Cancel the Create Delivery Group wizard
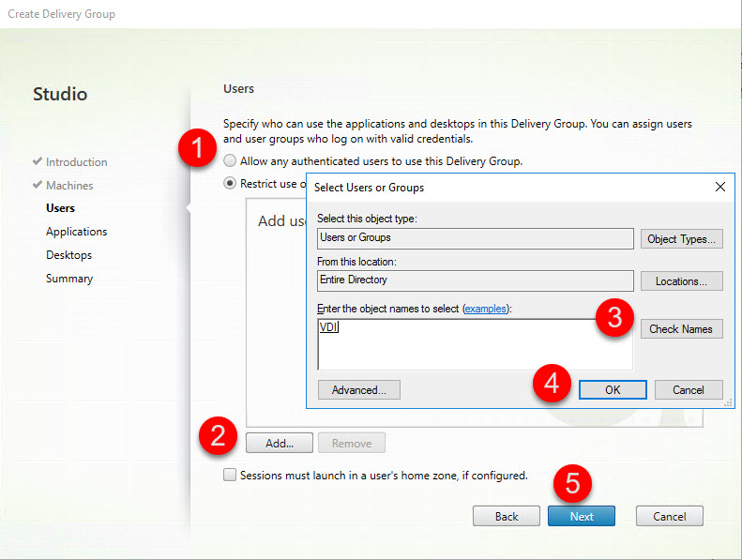 click(x=669, y=517)
